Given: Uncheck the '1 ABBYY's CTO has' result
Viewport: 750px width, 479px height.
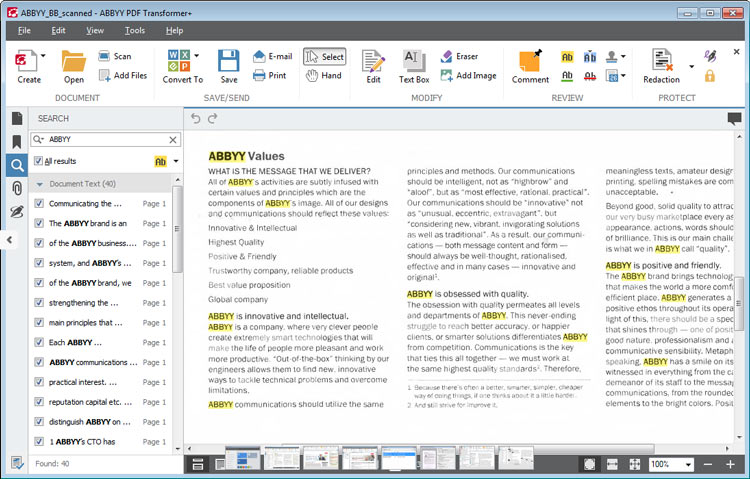Looking at the screenshot, I should (39, 441).
